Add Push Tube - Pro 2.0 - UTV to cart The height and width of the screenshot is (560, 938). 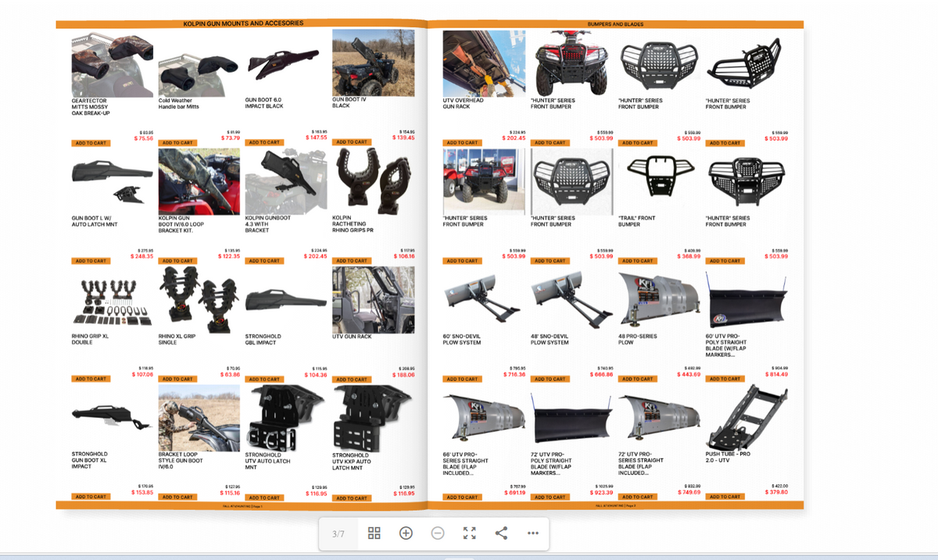click(725, 497)
